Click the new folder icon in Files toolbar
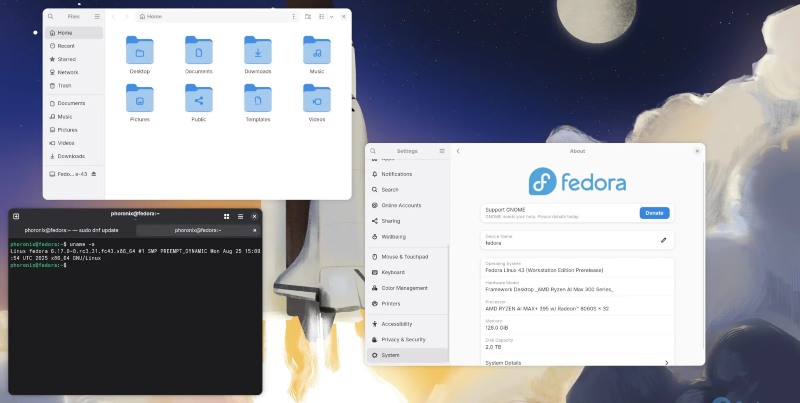The width and height of the screenshot is (800, 403). [x=308, y=16]
